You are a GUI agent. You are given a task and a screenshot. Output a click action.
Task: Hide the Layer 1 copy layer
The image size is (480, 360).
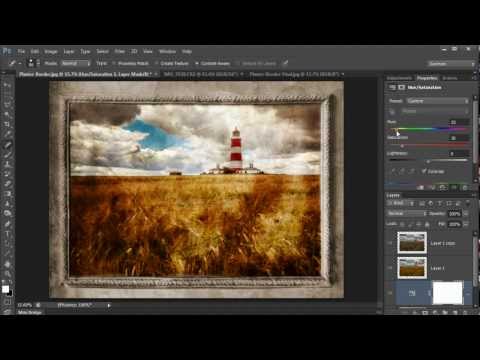[390, 243]
